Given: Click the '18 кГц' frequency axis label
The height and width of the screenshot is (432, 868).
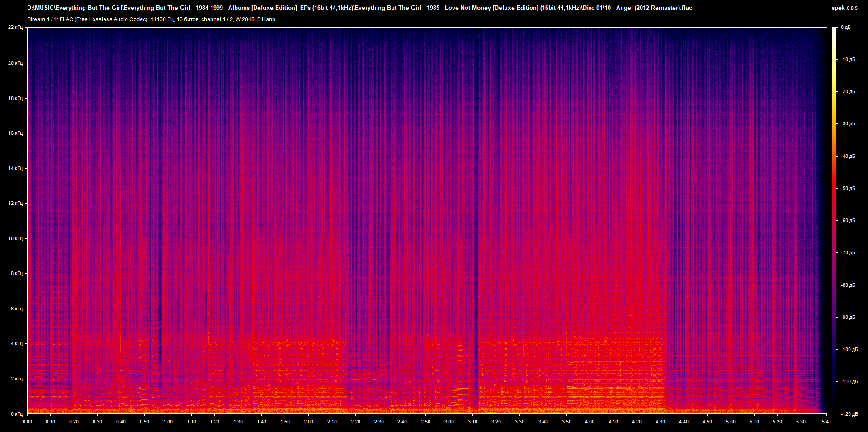Looking at the screenshot, I should click(15, 98).
